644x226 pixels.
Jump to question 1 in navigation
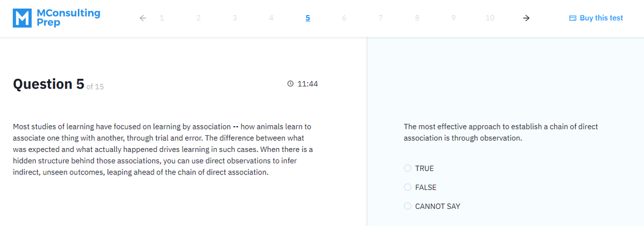162,18
